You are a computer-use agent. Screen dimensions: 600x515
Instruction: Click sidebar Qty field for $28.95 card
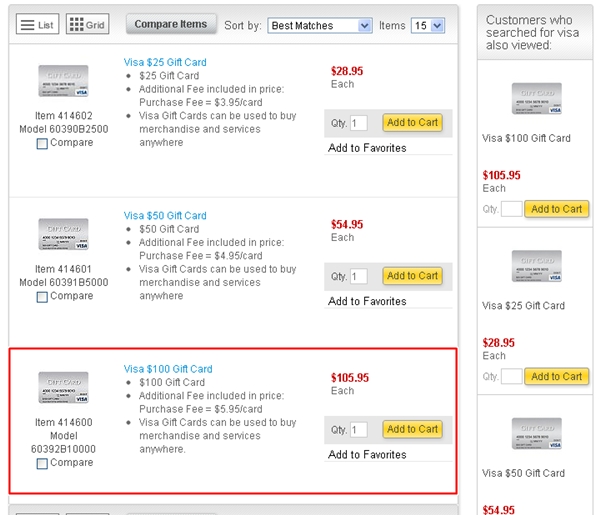tap(512, 376)
